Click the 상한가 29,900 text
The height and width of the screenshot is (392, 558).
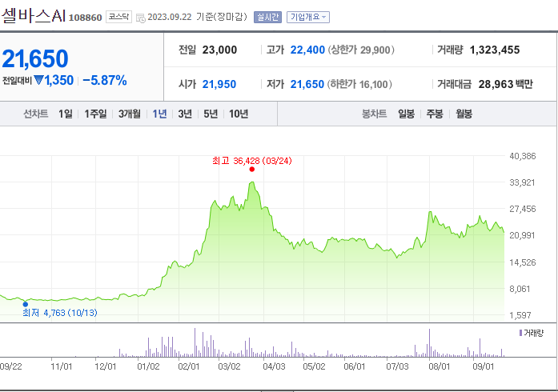click(x=361, y=50)
